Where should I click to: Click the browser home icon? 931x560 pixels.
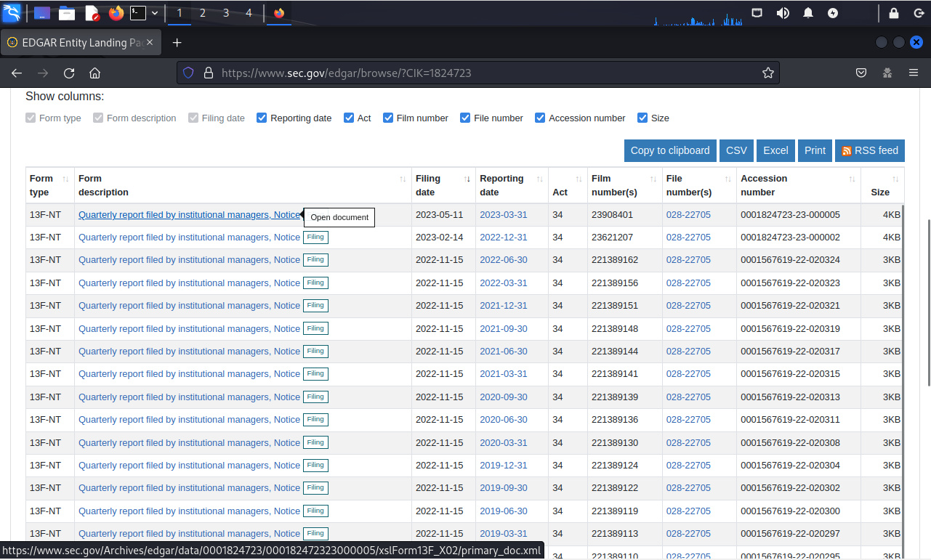pos(94,73)
